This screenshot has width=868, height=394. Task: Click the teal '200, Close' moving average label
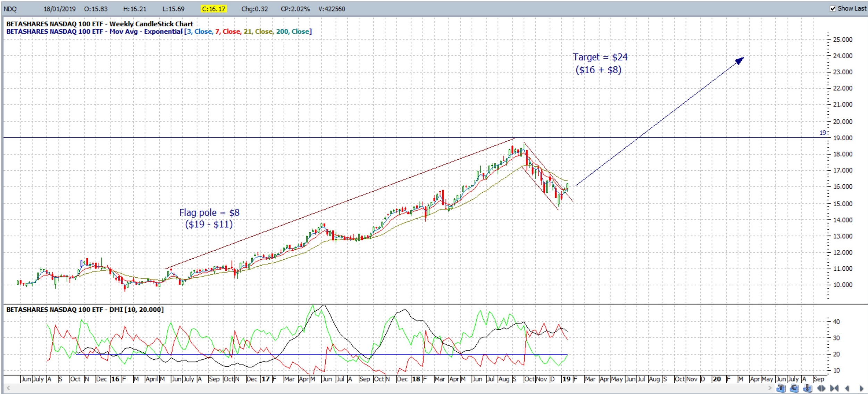[293, 32]
